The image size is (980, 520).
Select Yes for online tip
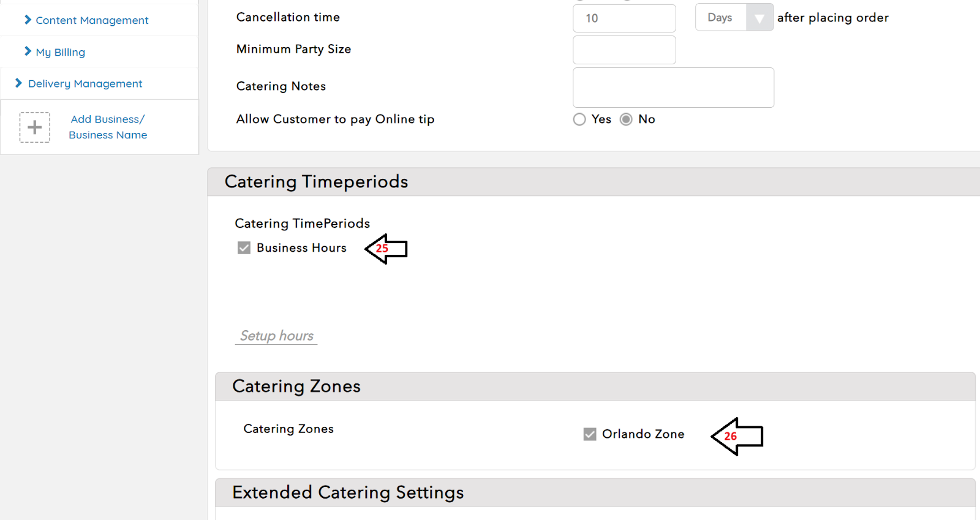579,119
